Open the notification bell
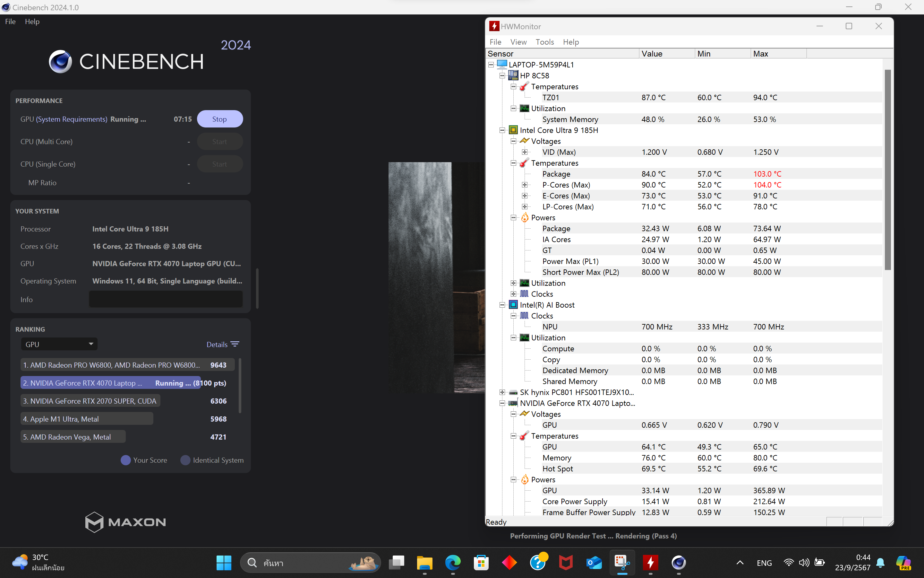 pyautogui.click(x=880, y=563)
